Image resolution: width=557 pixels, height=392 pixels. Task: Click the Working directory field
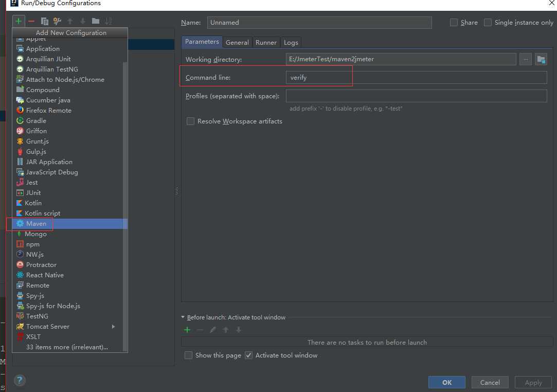[401, 59]
